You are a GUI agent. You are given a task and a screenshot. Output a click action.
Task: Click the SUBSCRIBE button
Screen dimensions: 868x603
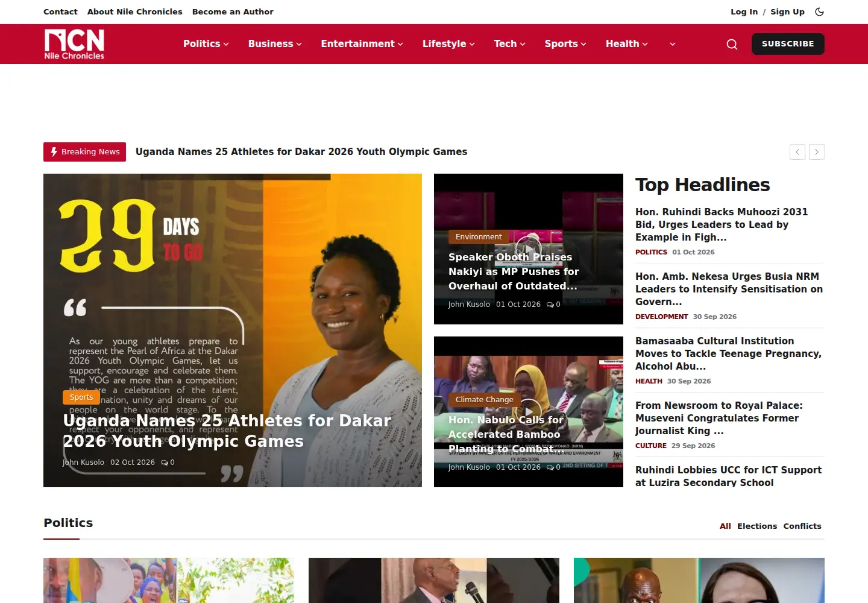coord(788,44)
